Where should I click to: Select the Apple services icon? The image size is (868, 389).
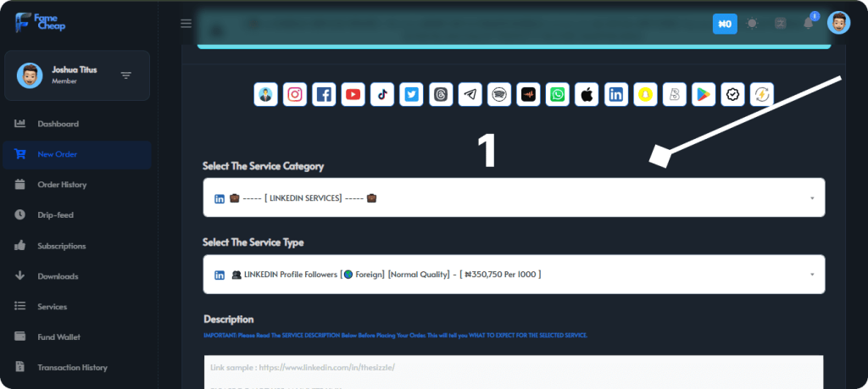(587, 95)
